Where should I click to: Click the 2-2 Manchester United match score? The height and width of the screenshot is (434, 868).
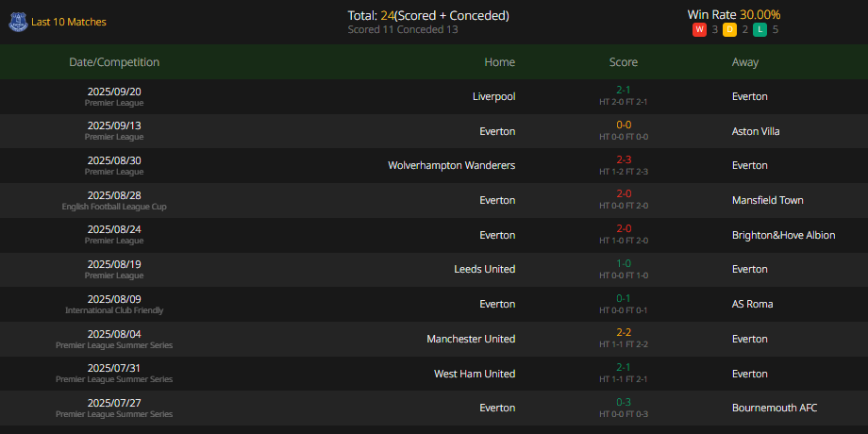624,333
